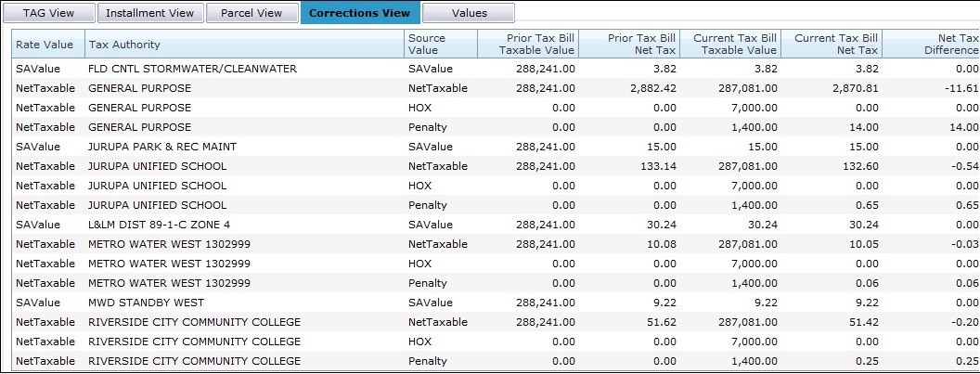
Task: Click -0.20 net tax difference value
Action: (x=964, y=322)
